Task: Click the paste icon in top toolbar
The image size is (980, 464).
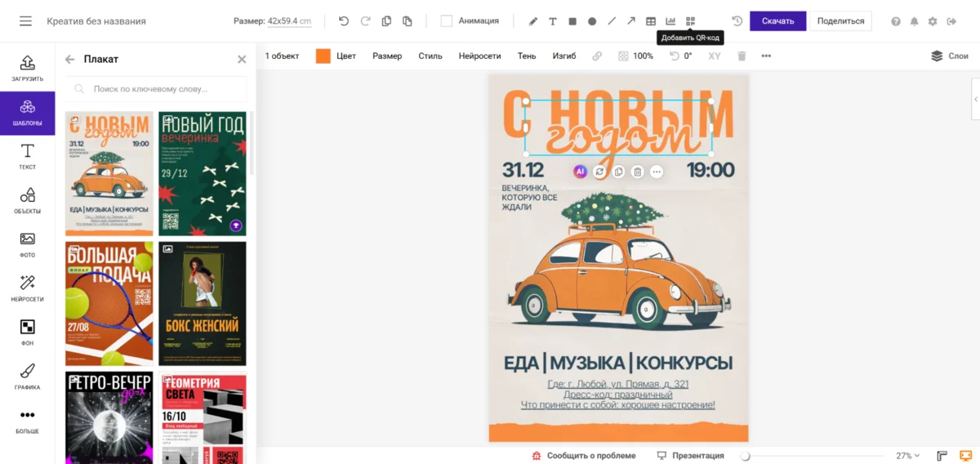Action: coord(407,21)
